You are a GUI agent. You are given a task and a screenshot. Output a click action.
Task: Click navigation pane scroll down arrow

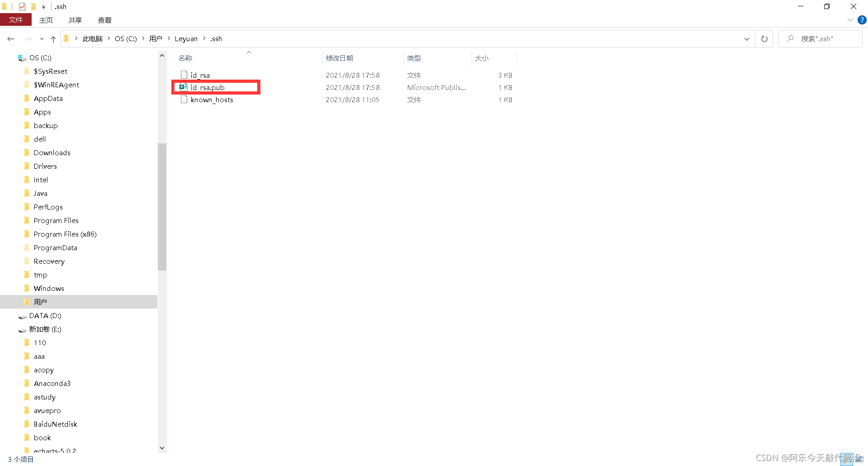pyautogui.click(x=162, y=448)
